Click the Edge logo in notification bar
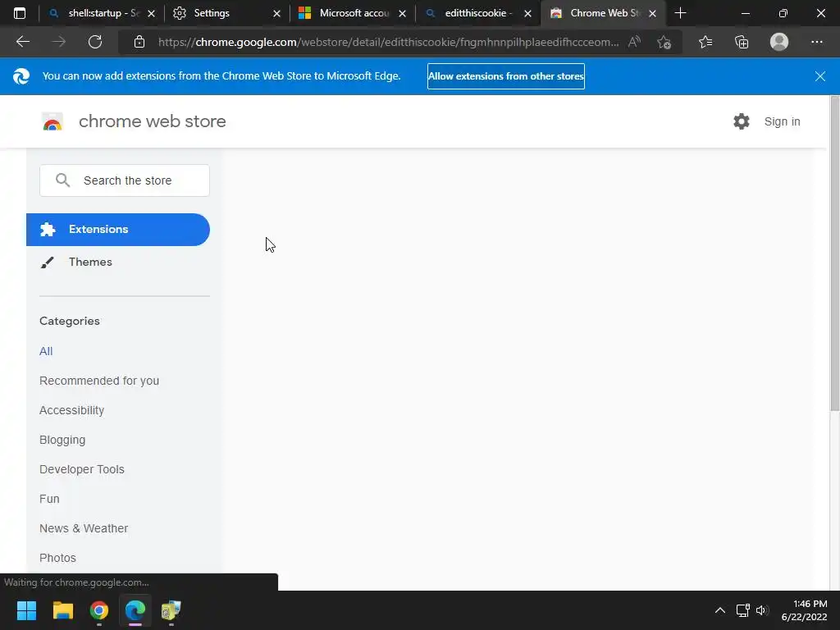Image resolution: width=840 pixels, height=630 pixels. [x=21, y=76]
